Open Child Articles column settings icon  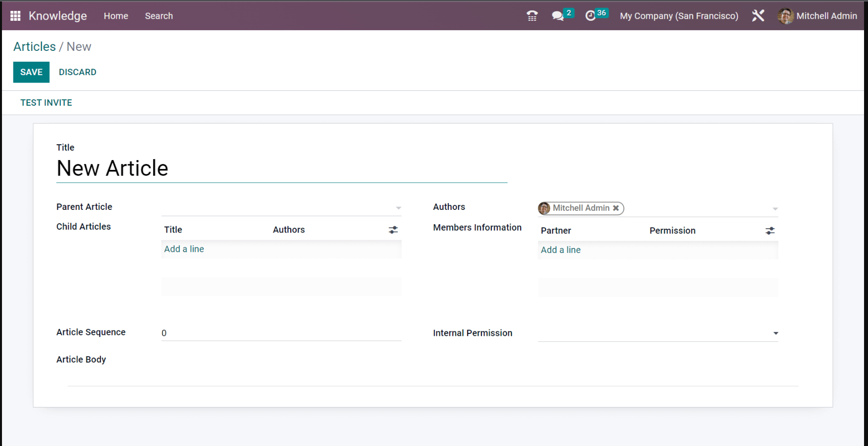393,230
